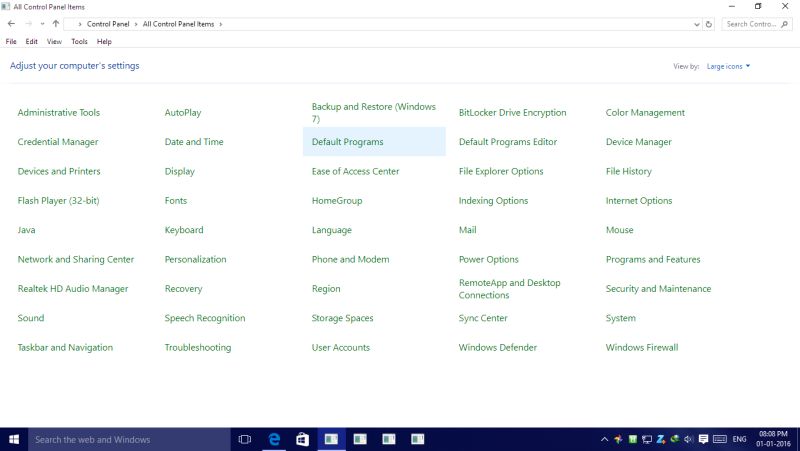Open Region item
Image resolution: width=800 pixels, height=451 pixels.
pyautogui.click(x=326, y=289)
